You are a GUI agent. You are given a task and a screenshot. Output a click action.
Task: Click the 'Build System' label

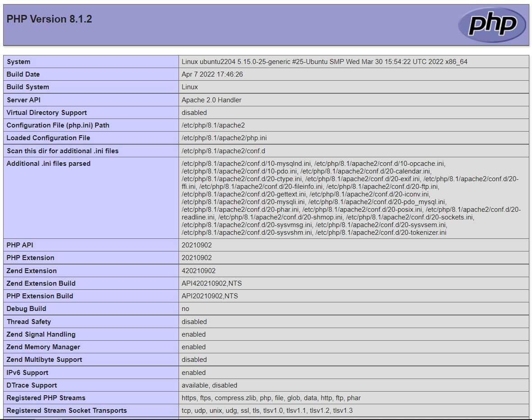28,87
